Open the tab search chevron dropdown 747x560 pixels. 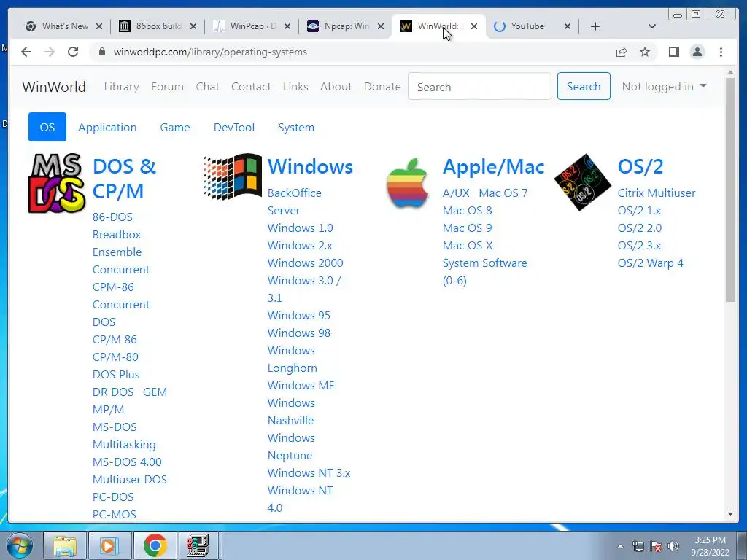652,26
